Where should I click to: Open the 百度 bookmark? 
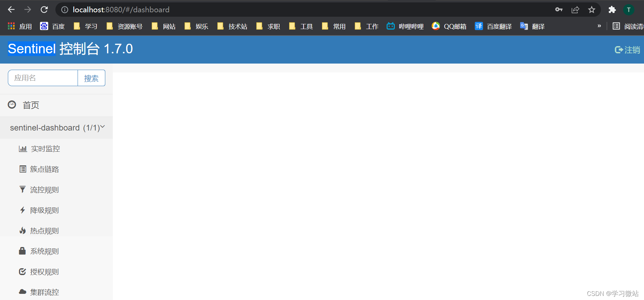[x=52, y=26]
